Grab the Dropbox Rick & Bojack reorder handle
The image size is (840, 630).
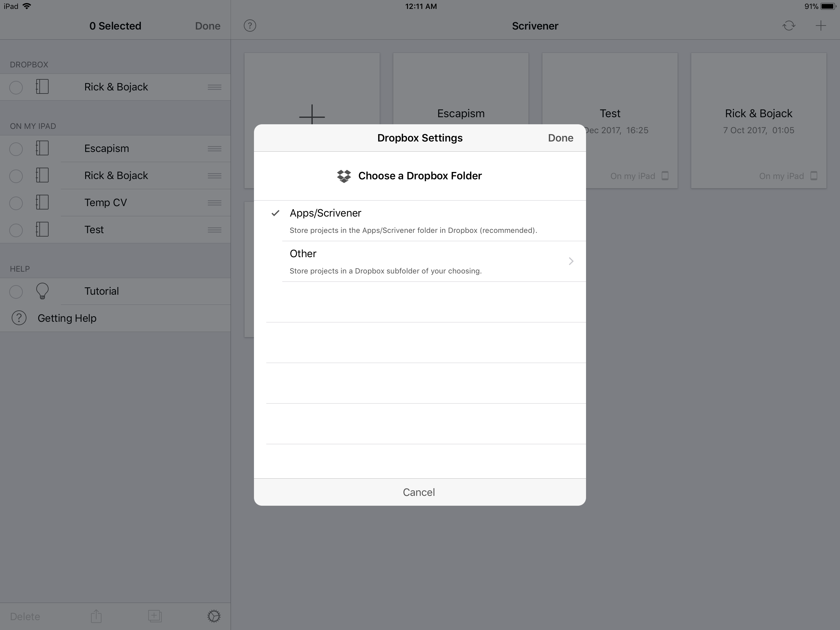click(x=215, y=87)
